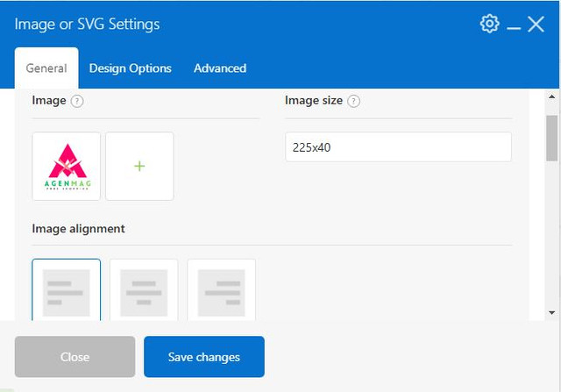Click the Save changes button
Image resolution: width=561 pixels, height=392 pixels.
pyautogui.click(x=204, y=357)
